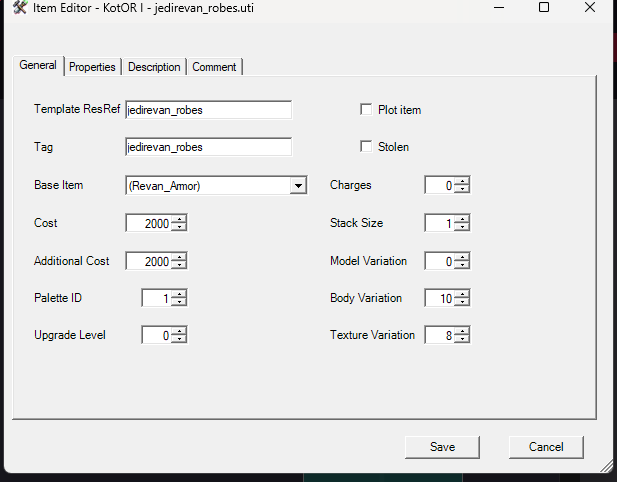Decrement the Upgrade Level spinner
The image size is (617, 482).
[x=179, y=339]
